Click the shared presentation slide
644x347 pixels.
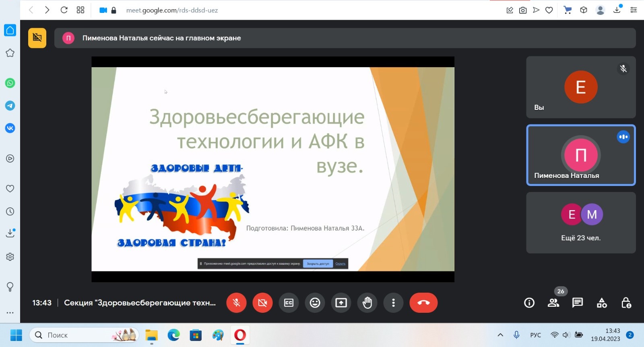273,169
